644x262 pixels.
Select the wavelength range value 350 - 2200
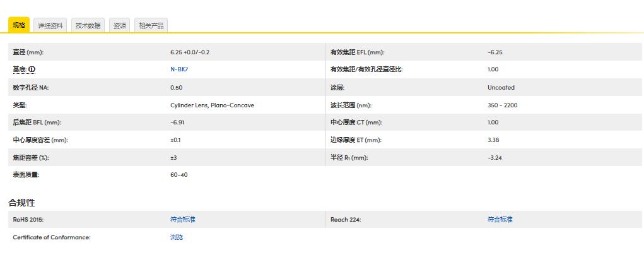point(502,105)
